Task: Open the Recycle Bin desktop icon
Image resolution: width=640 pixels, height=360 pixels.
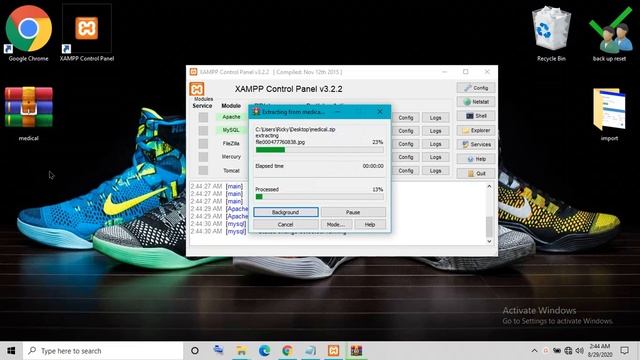Action: (551, 33)
